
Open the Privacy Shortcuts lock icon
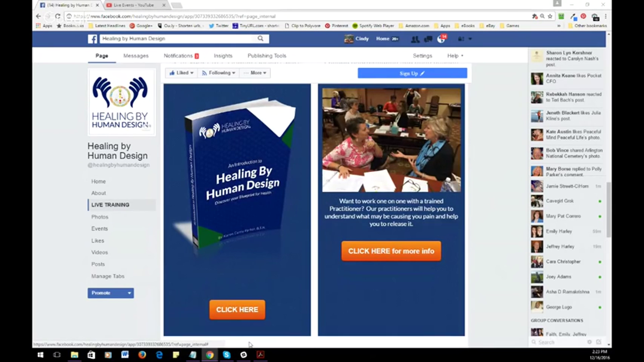point(461,39)
